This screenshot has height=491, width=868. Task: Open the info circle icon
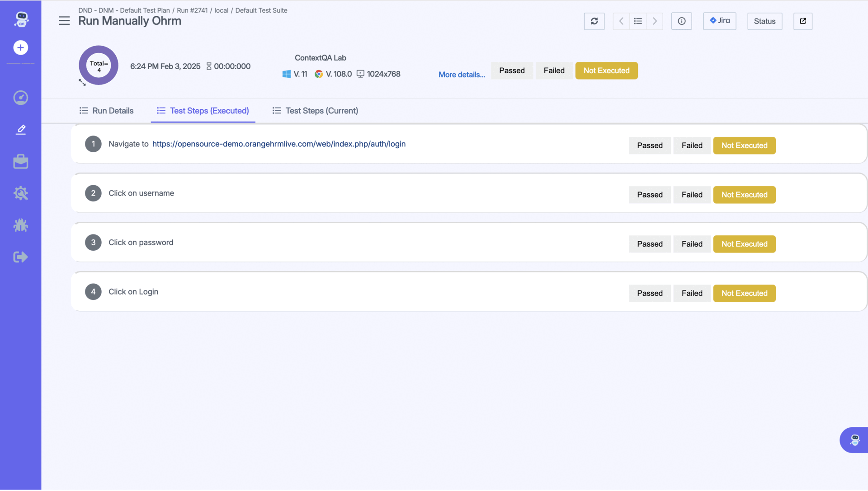click(x=681, y=21)
